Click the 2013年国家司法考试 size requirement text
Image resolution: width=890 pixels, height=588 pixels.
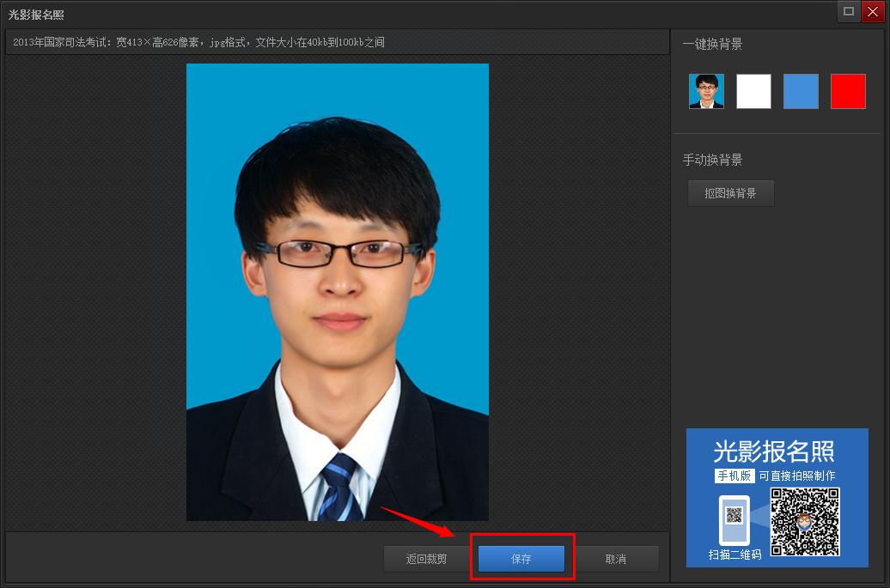[198, 42]
